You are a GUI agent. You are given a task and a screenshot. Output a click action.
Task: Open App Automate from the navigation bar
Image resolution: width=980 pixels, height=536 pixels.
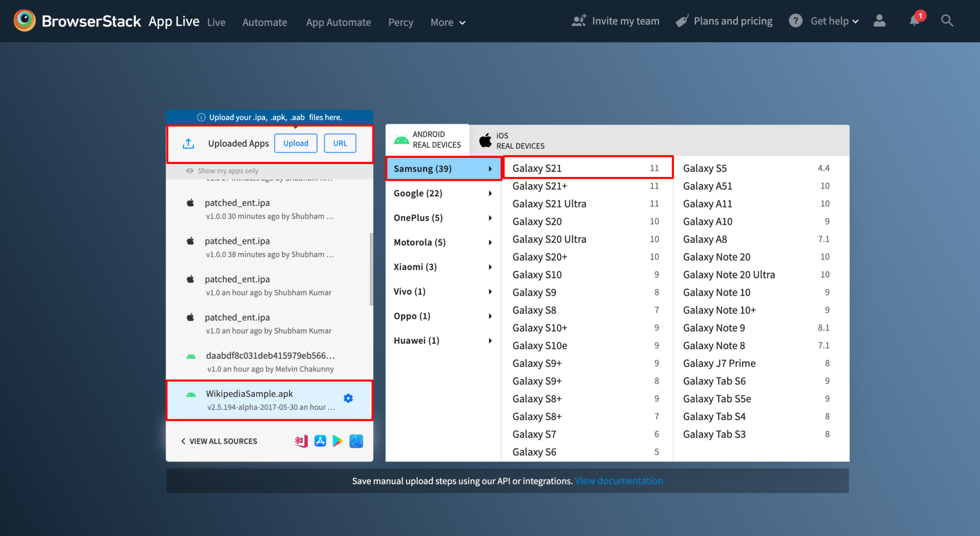point(338,22)
